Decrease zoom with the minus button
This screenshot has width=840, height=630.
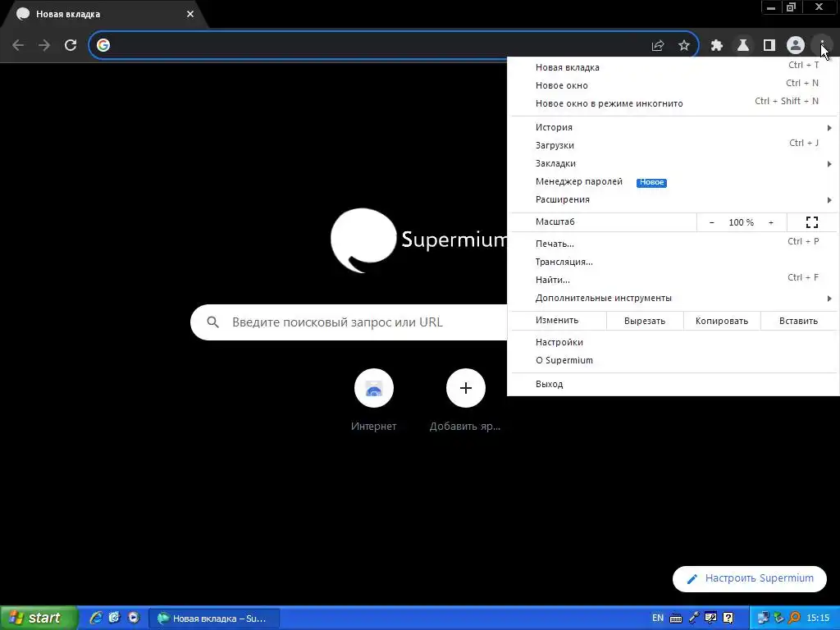tap(711, 222)
